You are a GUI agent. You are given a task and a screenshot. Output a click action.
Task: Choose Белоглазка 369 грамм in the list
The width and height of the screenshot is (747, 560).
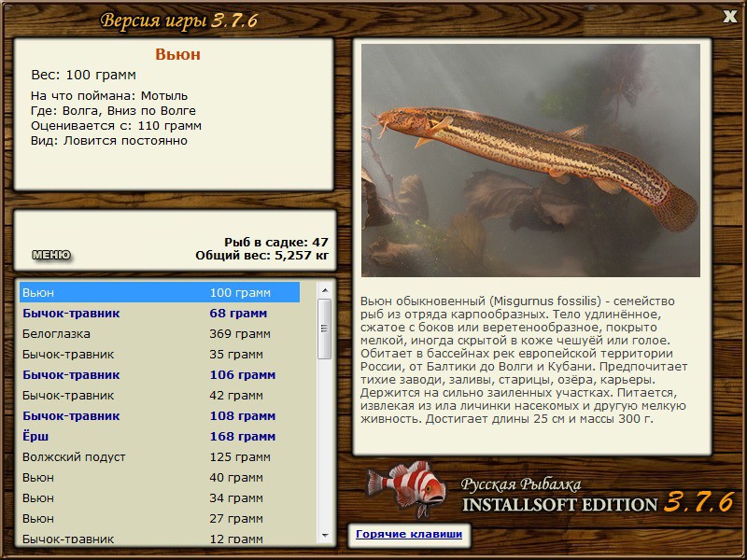(x=159, y=334)
